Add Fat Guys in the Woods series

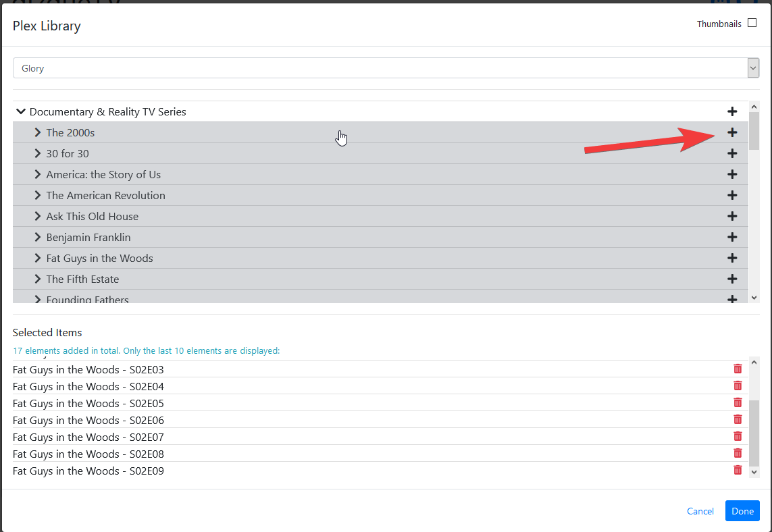(732, 258)
